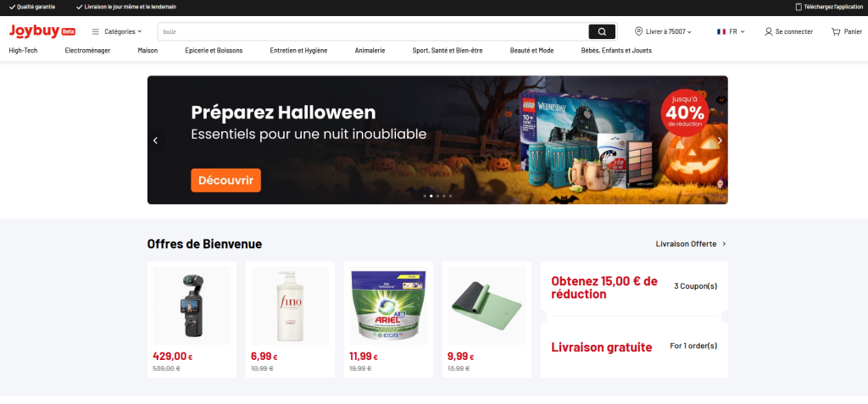
Task: Click the delivery location pin icon
Action: [639, 31]
